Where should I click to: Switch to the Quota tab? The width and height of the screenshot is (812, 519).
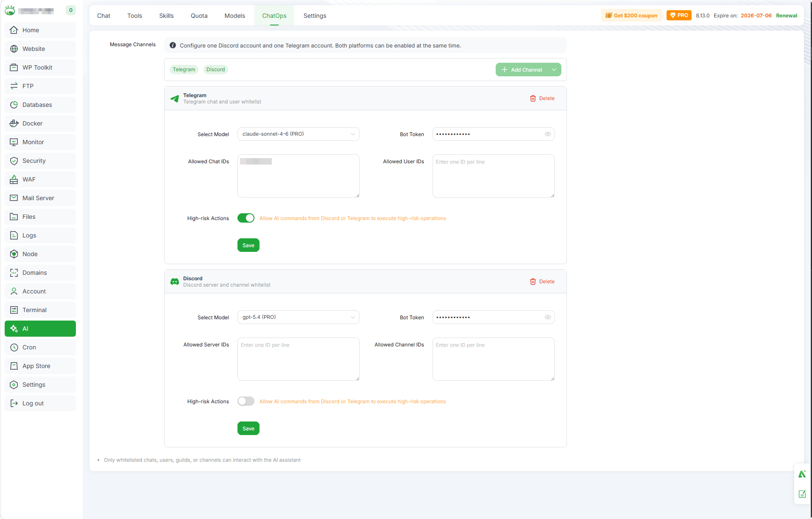click(x=199, y=16)
